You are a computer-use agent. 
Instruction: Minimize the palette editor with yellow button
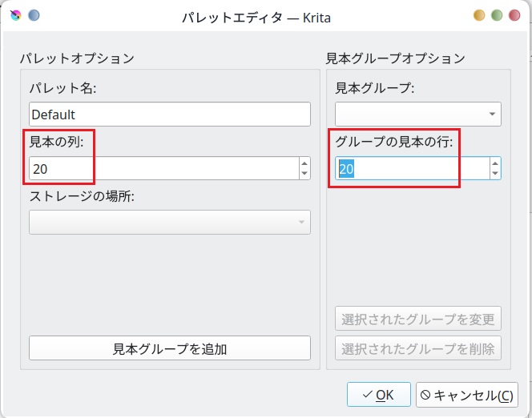(479, 15)
